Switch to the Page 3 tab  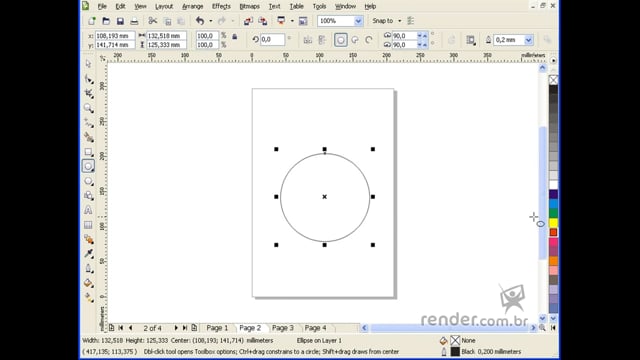click(x=283, y=328)
